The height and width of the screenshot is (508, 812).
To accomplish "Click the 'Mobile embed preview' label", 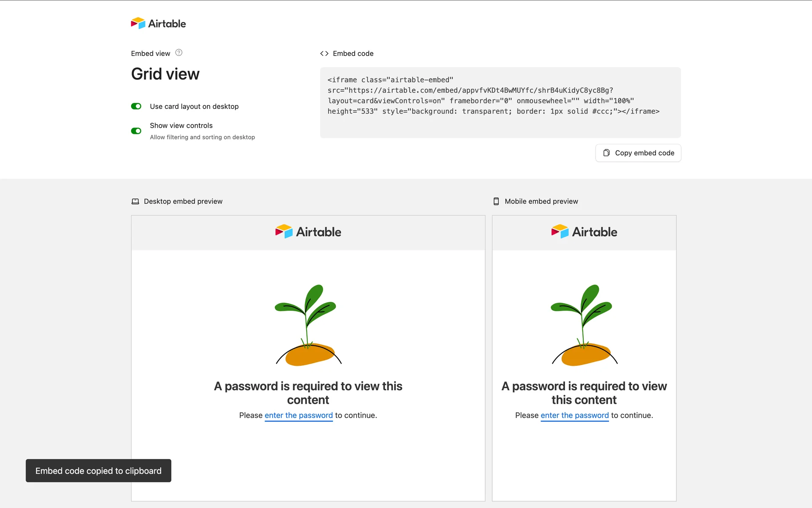I will (x=541, y=202).
